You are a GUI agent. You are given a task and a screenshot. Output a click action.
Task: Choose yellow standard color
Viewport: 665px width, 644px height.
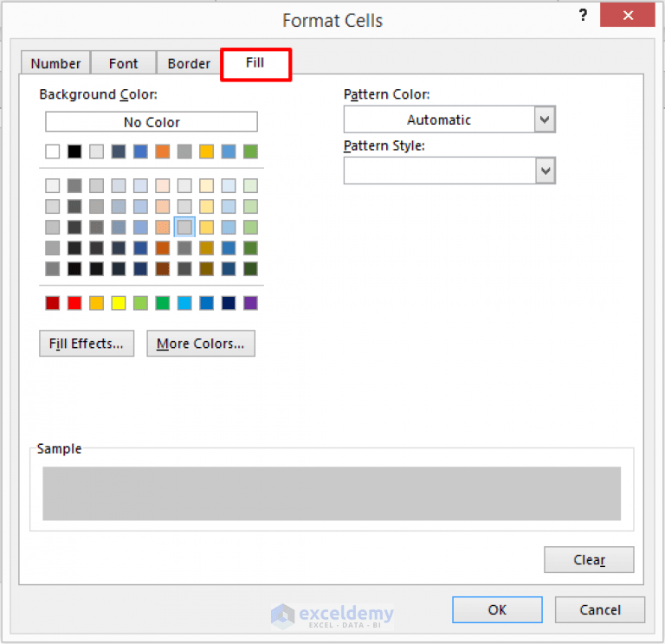click(x=119, y=303)
